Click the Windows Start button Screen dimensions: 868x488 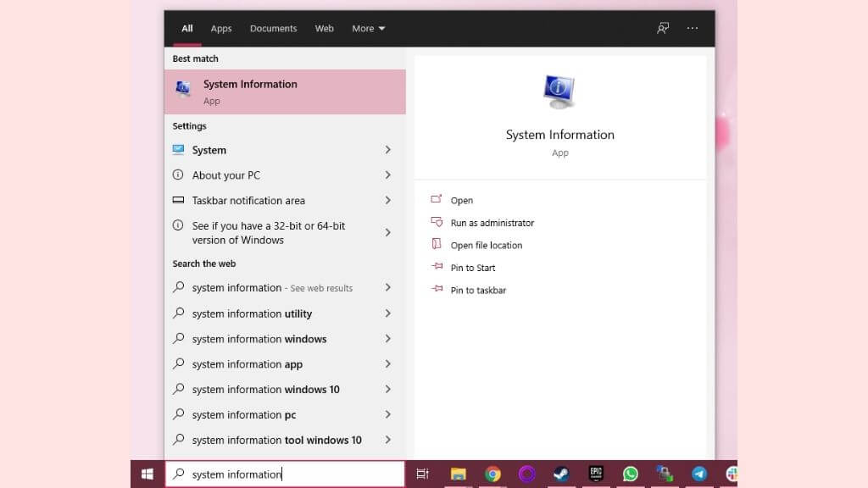click(x=147, y=474)
